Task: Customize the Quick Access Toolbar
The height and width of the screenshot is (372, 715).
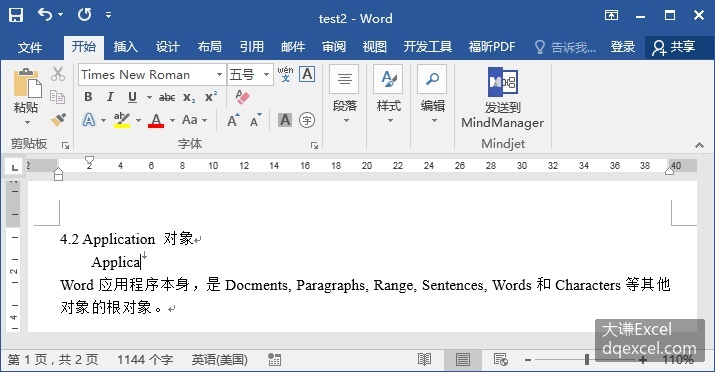Action: pyautogui.click(x=109, y=15)
